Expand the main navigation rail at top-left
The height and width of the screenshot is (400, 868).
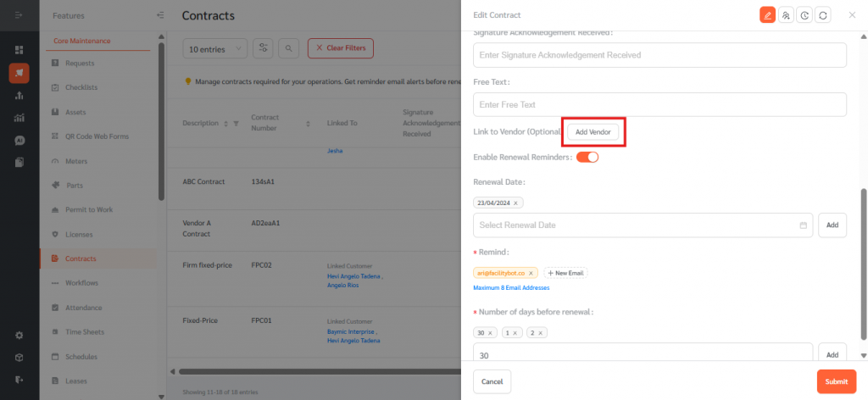(19, 15)
